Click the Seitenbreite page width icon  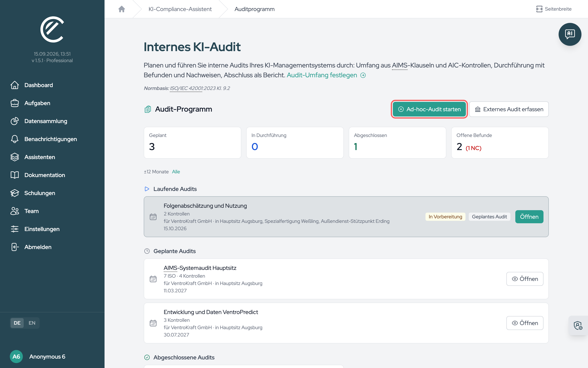(x=539, y=9)
